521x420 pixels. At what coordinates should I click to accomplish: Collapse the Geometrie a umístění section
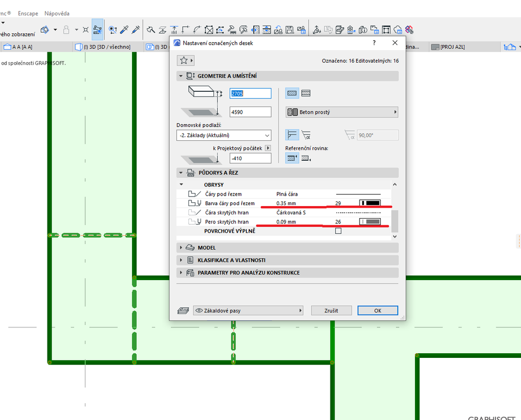180,76
